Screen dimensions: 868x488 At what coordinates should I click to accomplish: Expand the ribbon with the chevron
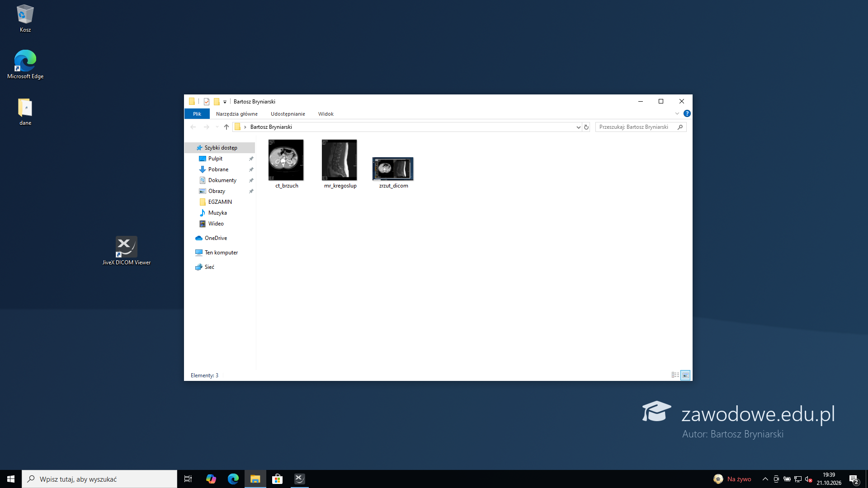677,113
